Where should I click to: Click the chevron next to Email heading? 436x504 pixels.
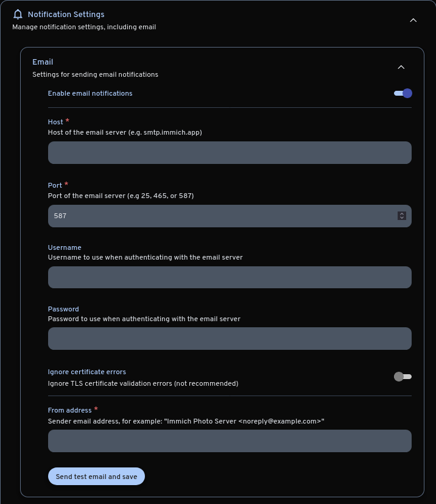tap(401, 67)
